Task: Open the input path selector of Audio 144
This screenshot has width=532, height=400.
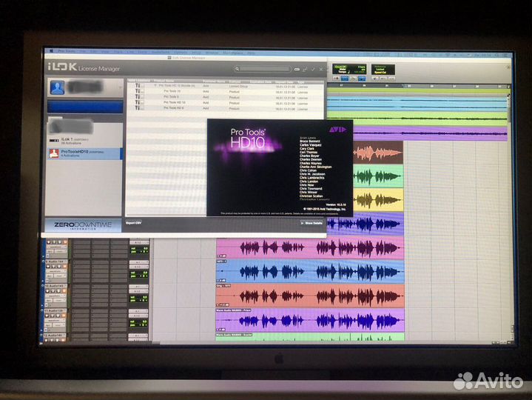Action: [139, 262]
